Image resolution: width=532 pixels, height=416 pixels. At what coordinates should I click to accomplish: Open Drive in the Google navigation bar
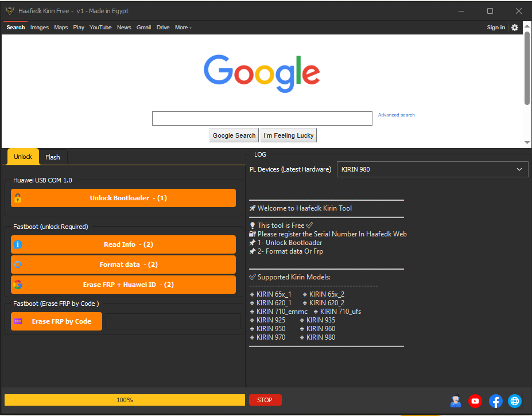tap(163, 28)
